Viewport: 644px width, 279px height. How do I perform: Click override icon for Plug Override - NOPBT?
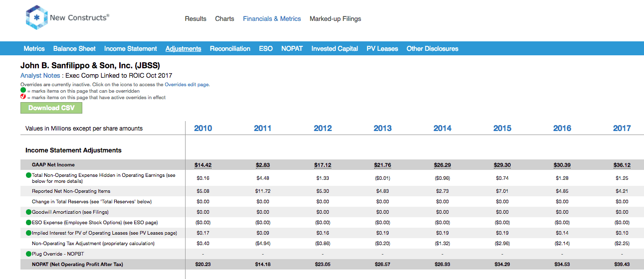tap(28, 254)
